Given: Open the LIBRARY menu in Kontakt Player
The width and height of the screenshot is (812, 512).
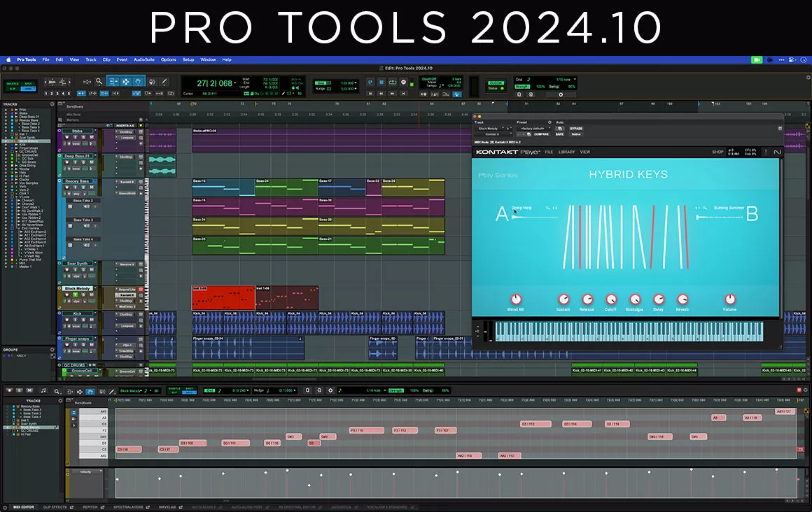Looking at the screenshot, I should tap(567, 152).
